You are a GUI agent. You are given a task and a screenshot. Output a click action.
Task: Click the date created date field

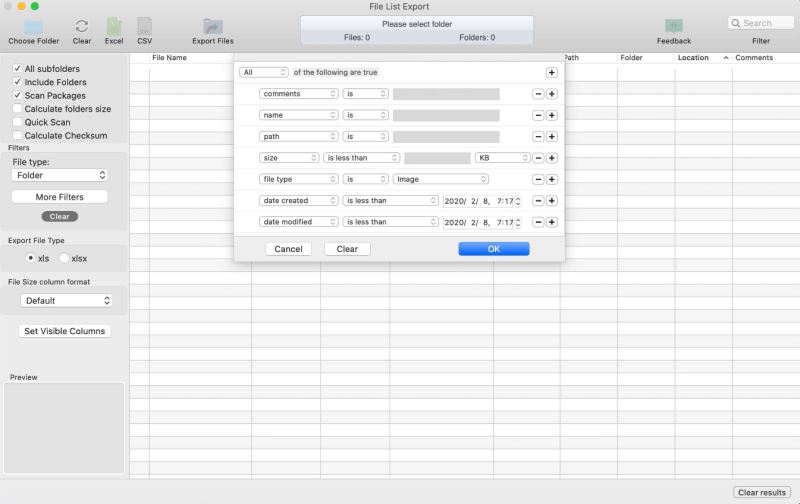[479, 201]
